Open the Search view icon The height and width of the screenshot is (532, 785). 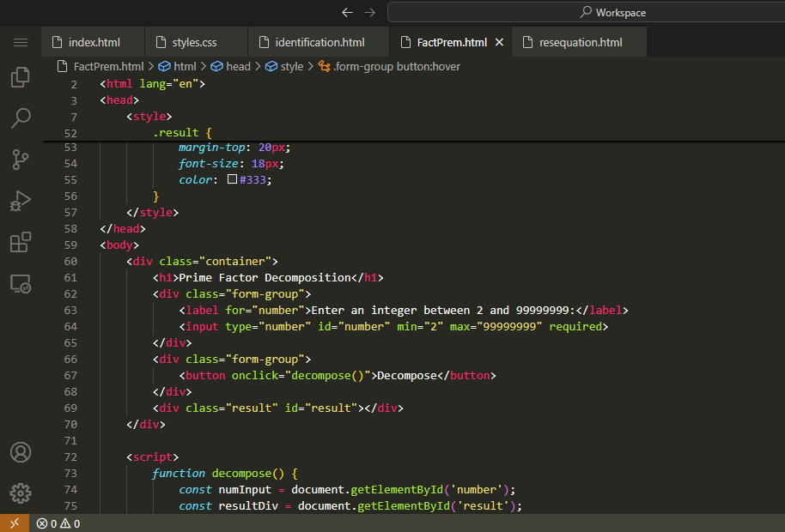pos(21,118)
